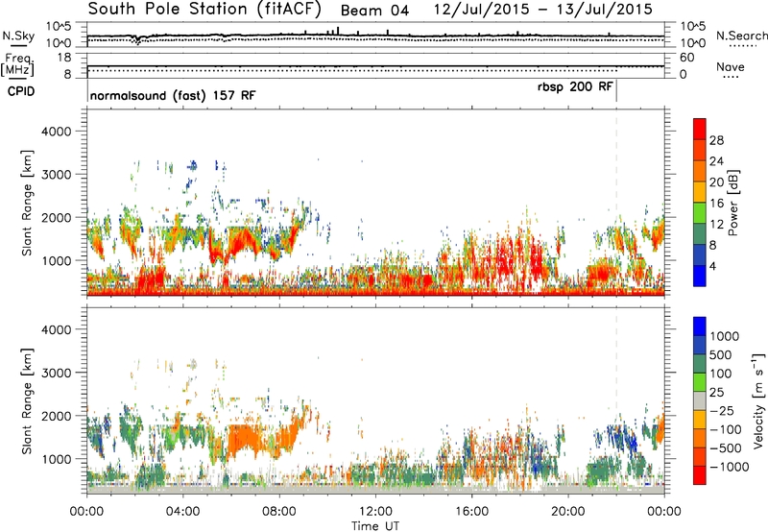Click the 'Time UT' axis title
The height and width of the screenshot is (532, 768).
(375, 526)
